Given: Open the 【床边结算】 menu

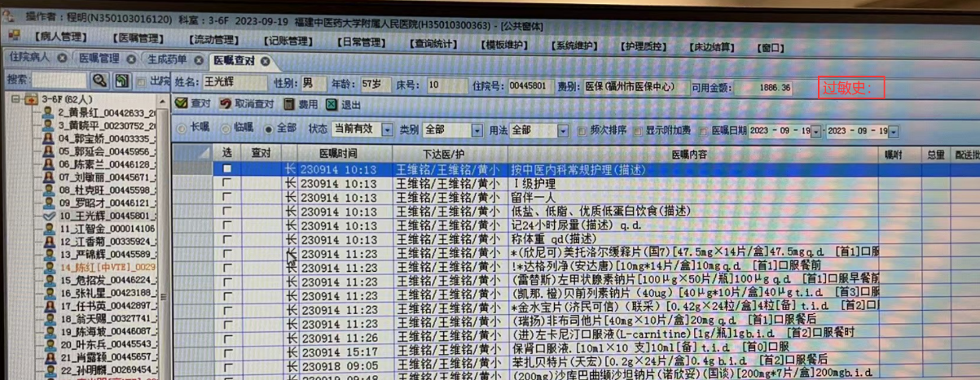Looking at the screenshot, I should tap(713, 47).
